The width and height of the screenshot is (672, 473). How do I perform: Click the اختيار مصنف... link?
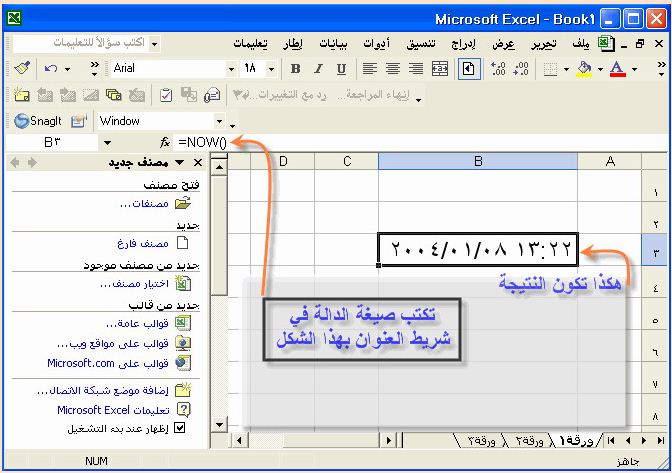coord(134,284)
